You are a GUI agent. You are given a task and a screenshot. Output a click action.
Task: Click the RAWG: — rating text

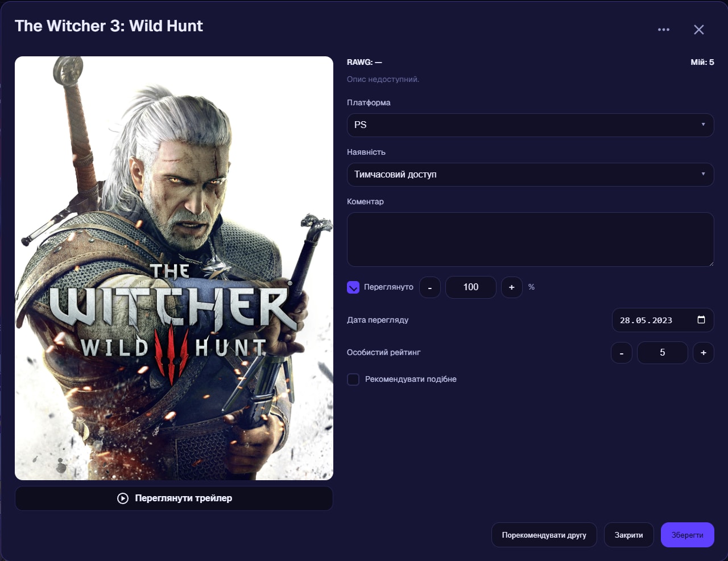click(x=365, y=62)
